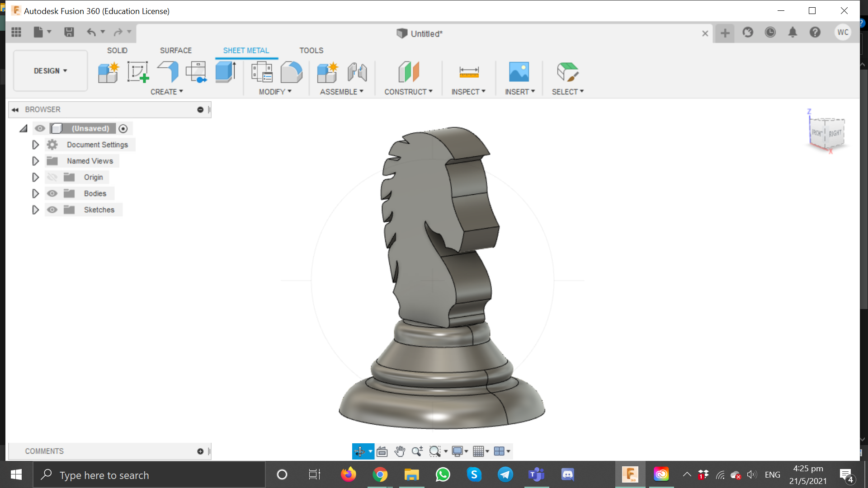Open Grid and Snaps settings dropdown
868x488 pixels.
(481, 451)
